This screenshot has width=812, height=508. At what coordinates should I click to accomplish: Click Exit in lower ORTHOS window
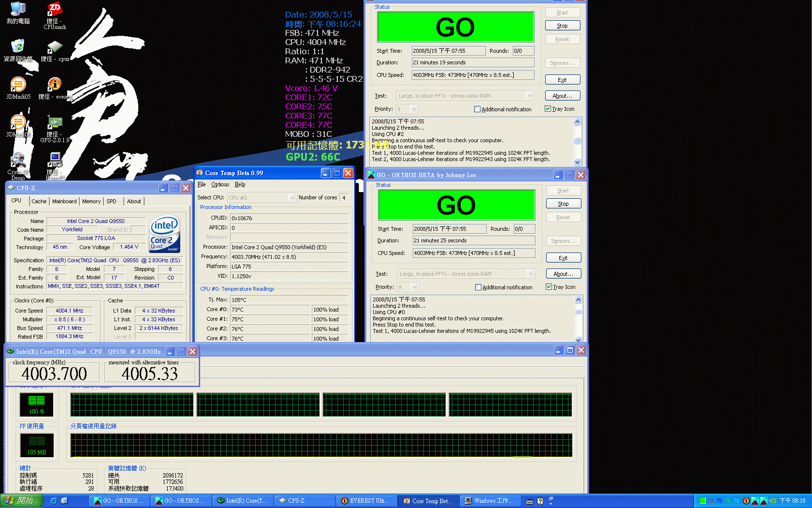click(x=564, y=258)
